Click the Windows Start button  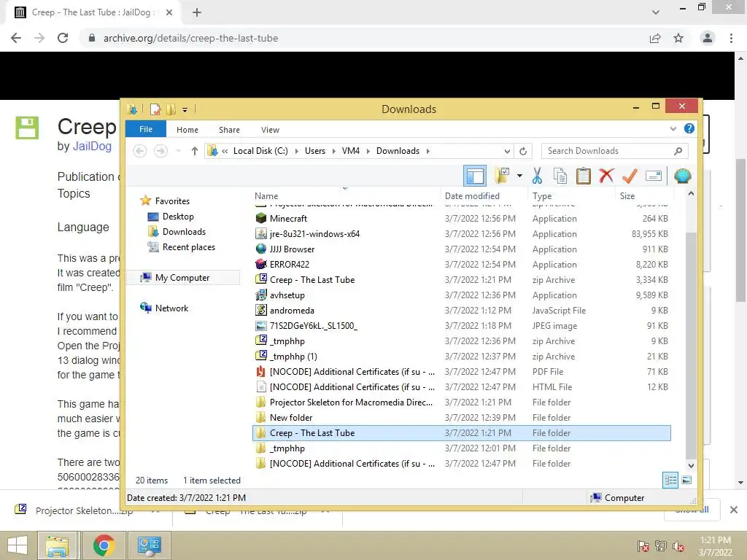pyautogui.click(x=18, y=545)
